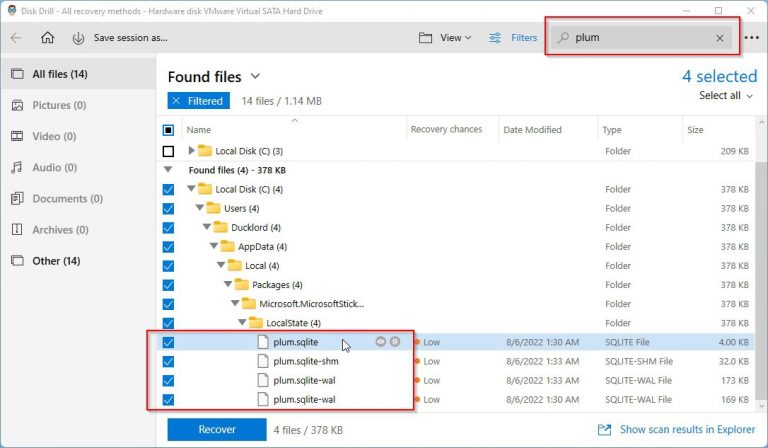Click the plum.sqlite-shm file icon
This screenshot has width=768, height=448.
click(263, 361)
